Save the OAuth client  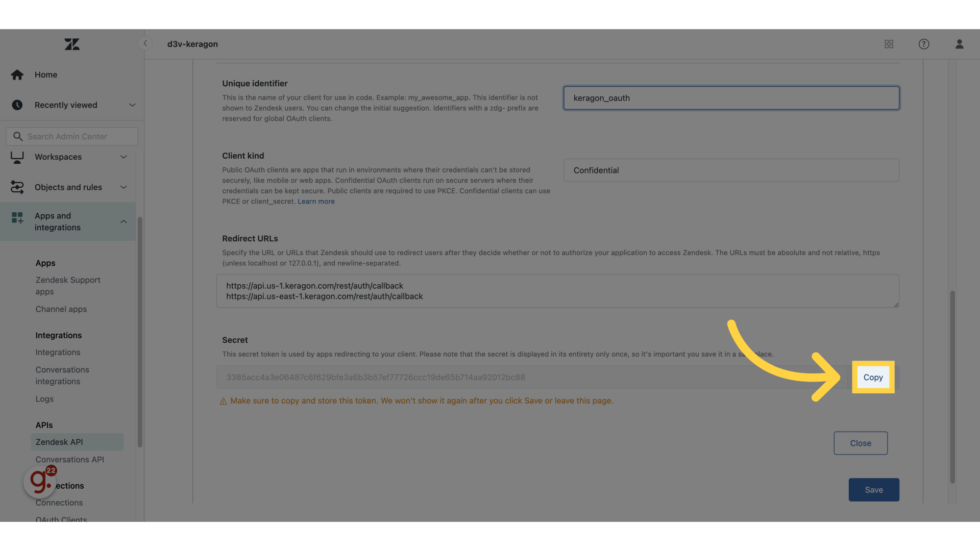click(x=874, y=490)
